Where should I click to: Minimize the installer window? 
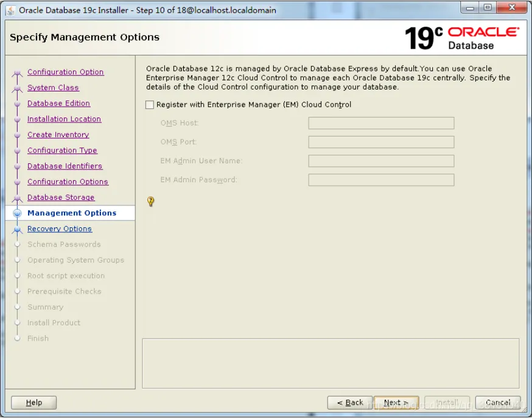coord(470,8)
